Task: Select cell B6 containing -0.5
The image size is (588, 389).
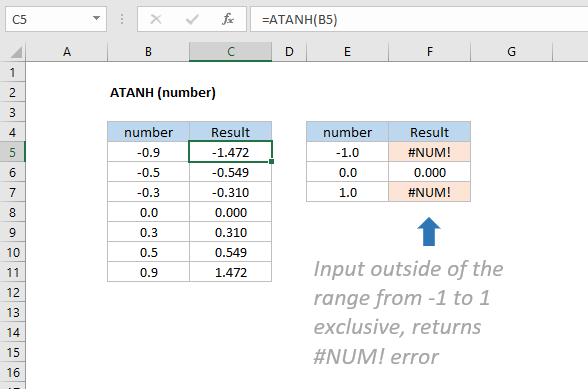Action: (148, 172)
